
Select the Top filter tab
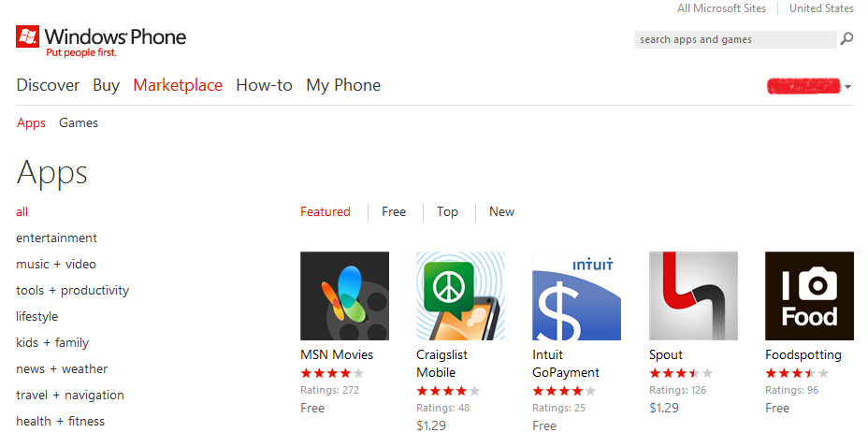pyautogui.click(x=447, y=211)
